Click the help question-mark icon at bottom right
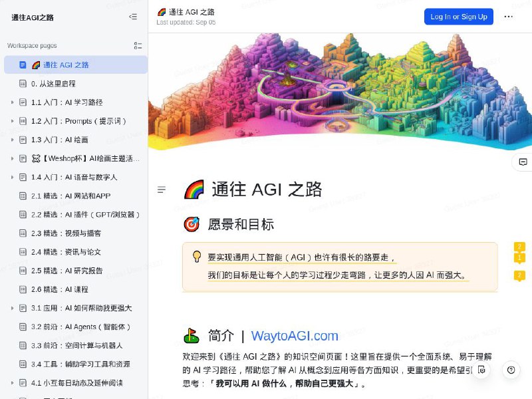532x399 pixels. (x=511, y=370)
